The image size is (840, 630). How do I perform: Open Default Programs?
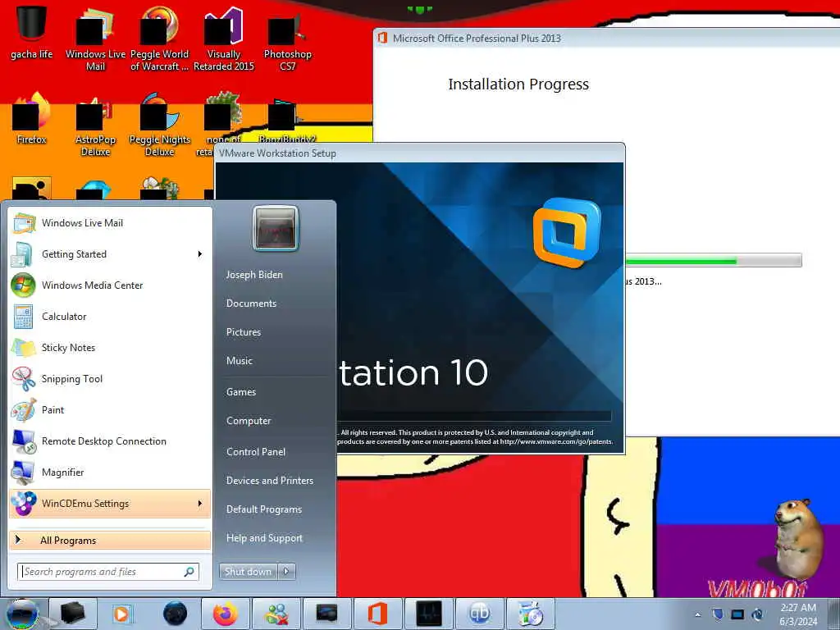coord(264,509)
